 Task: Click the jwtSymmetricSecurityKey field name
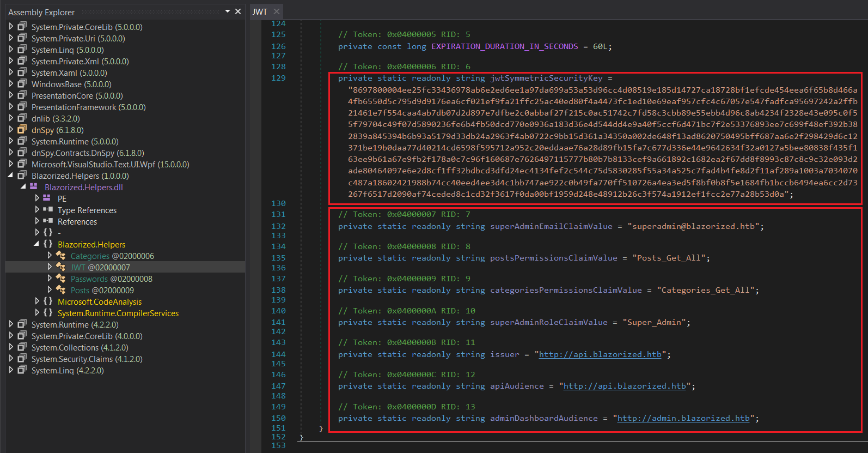pyautogui.click(x=546, y=78)
